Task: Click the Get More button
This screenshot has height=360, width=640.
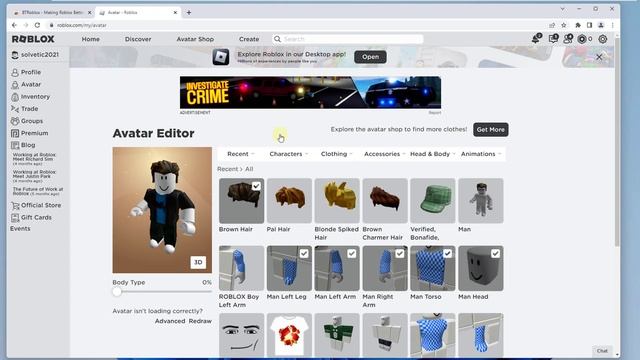Action: (x=491, y=129)
